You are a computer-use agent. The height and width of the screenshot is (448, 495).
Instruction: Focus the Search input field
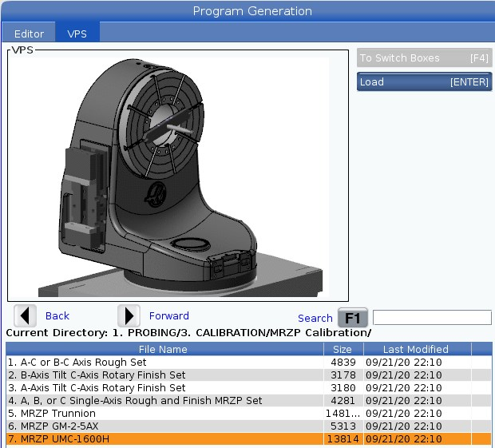click(432, 317)
